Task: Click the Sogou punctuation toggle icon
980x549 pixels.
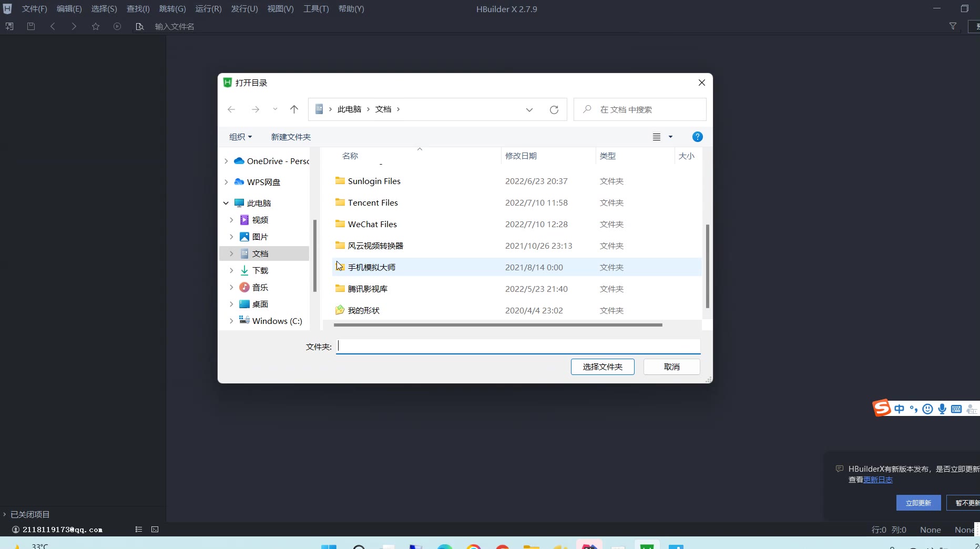Action: [914, 409]
